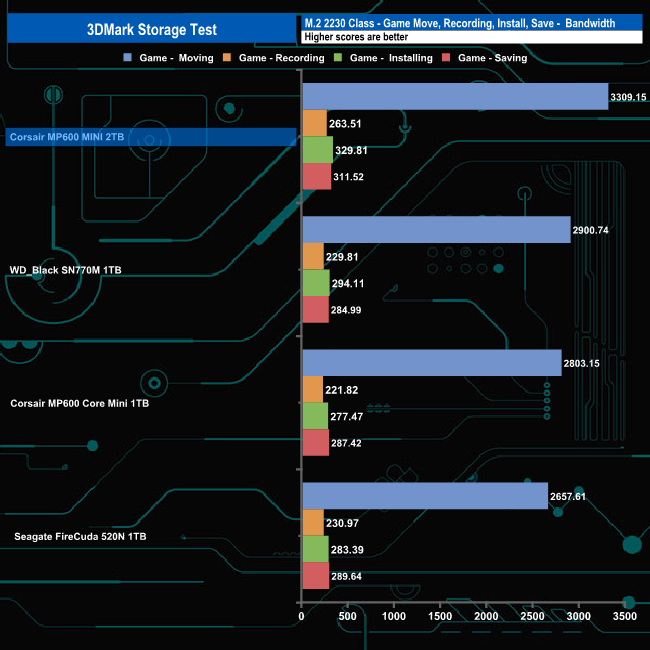Click the 0 axis tick label
This screenshot has width=650, height=650.
(301, 616)
